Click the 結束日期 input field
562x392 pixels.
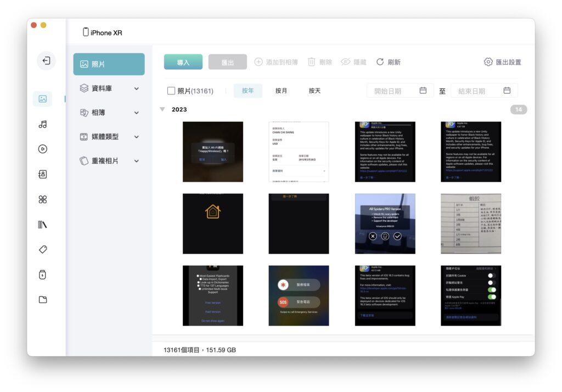484,91
